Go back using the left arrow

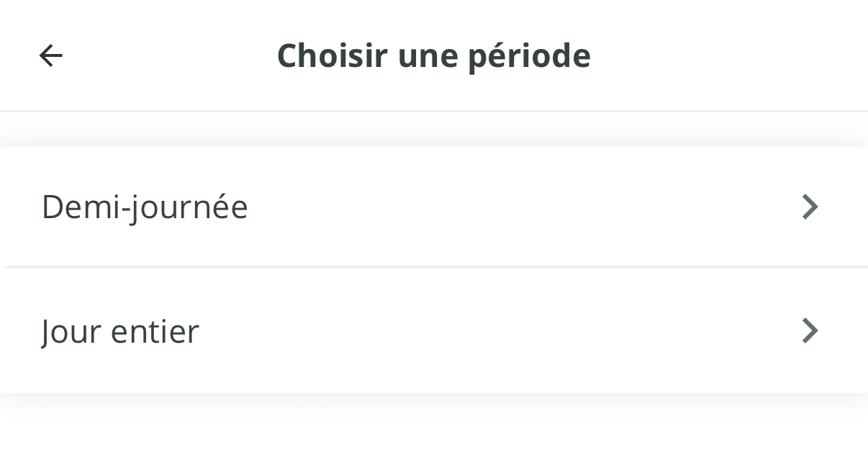pos(51,55)
